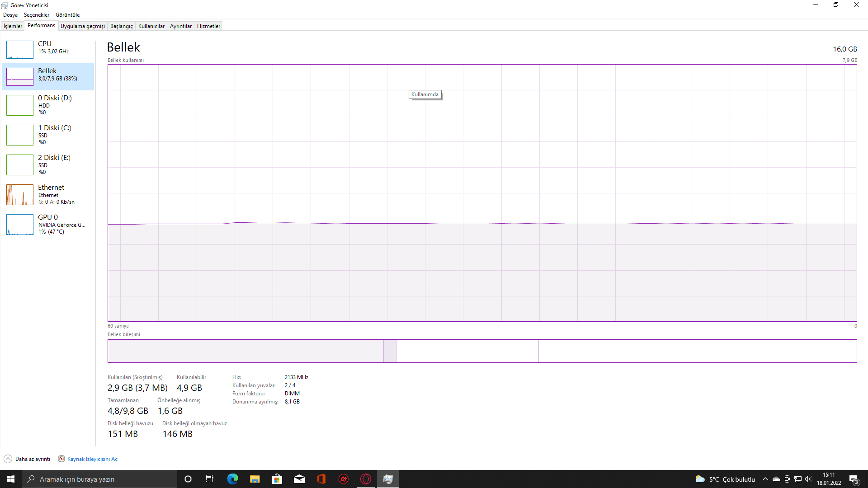The width and height of the screenshot is (868, 488).
Task: Switch to Uygulama geçmişi tab
Action: point(82,26)
